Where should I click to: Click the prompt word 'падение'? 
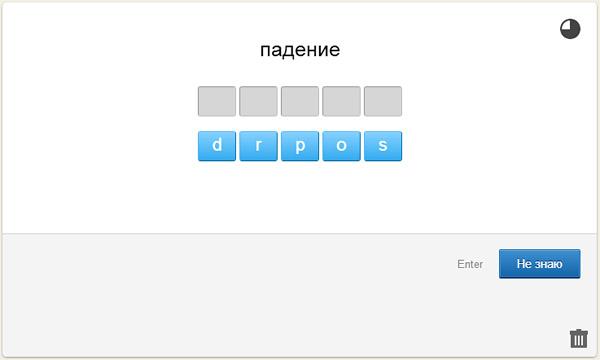tap(300, 50)
